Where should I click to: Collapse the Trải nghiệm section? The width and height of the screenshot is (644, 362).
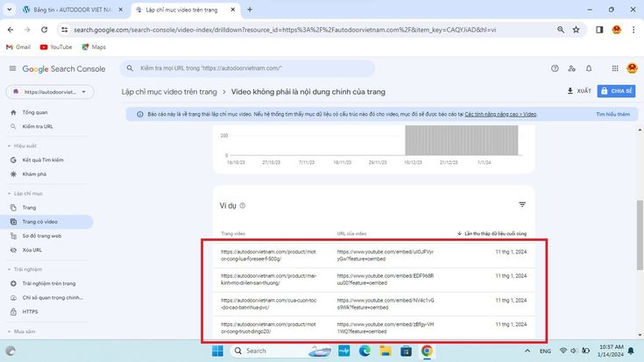25,270
